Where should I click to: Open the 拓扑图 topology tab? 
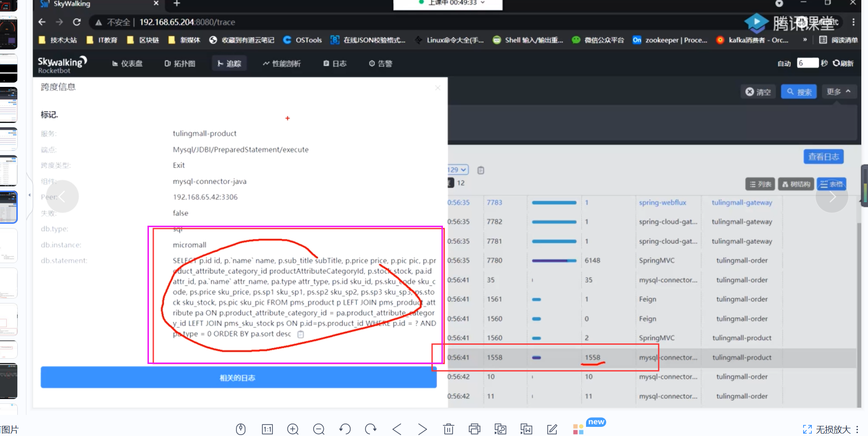pyautogui.click(x=180, y=63)
